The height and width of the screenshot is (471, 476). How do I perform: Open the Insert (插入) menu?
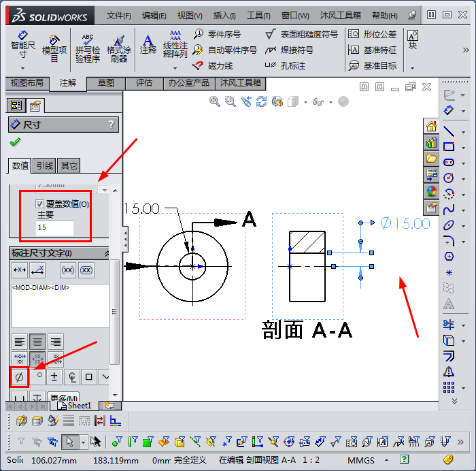(224, 15)
